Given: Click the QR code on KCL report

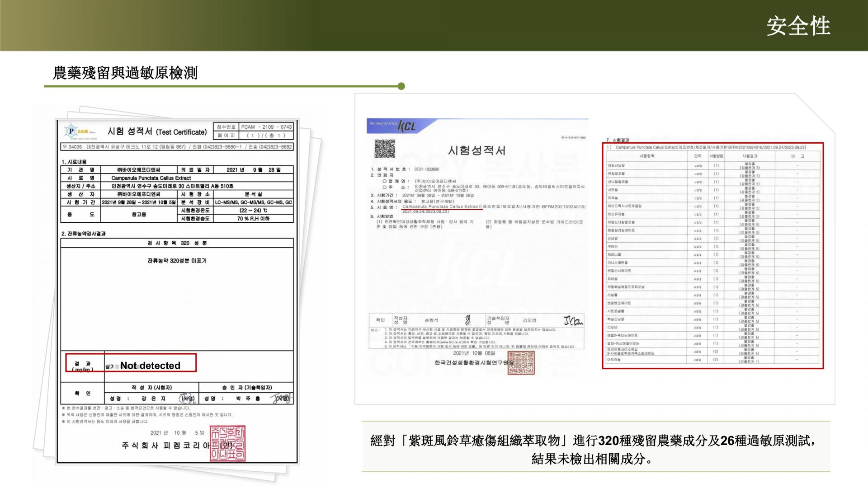Looking at the screenshot, I should [384, 149].
